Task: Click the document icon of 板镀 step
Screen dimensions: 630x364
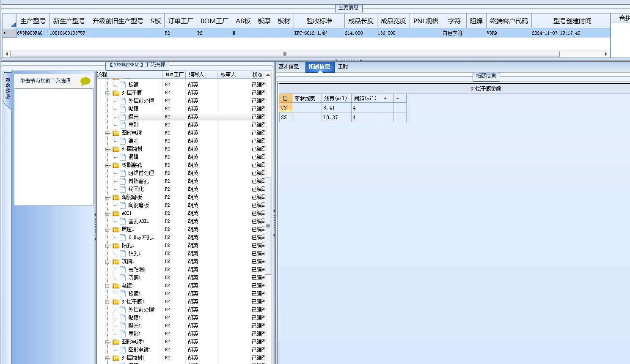Action: [x=123, y=85]
